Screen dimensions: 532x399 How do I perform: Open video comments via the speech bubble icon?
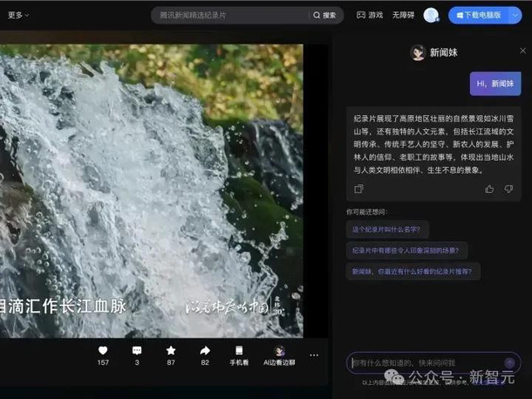pyautogui.click(x=137, y=350)
